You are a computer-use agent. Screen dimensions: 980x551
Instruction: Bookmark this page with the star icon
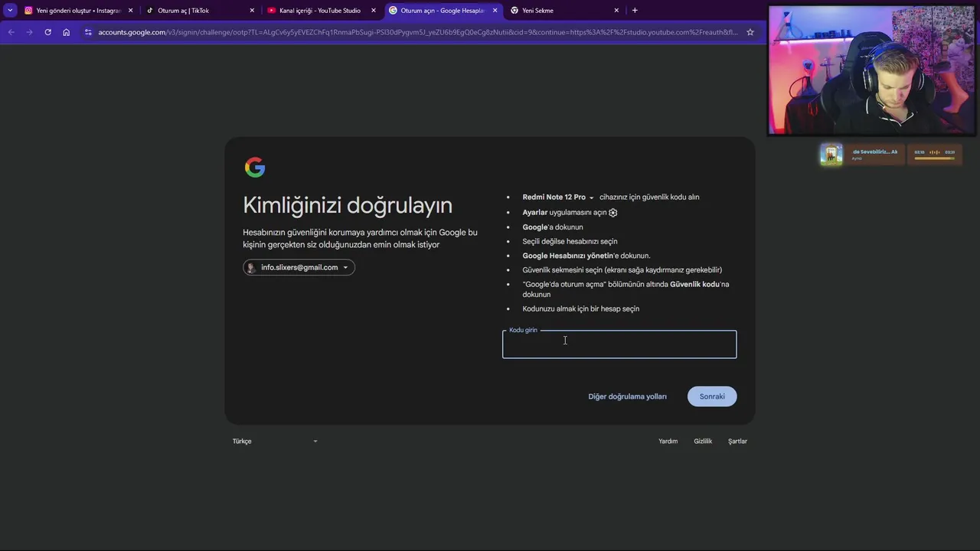tap(750, 32)
